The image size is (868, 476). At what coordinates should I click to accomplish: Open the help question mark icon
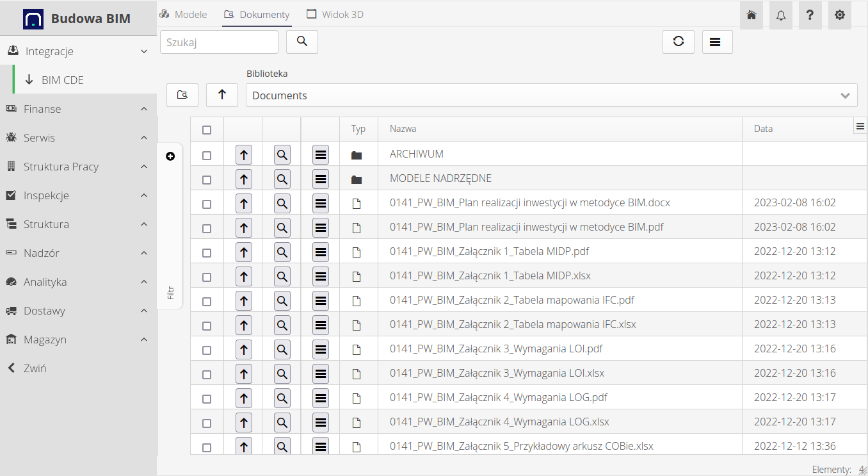[x=810, y=15]
